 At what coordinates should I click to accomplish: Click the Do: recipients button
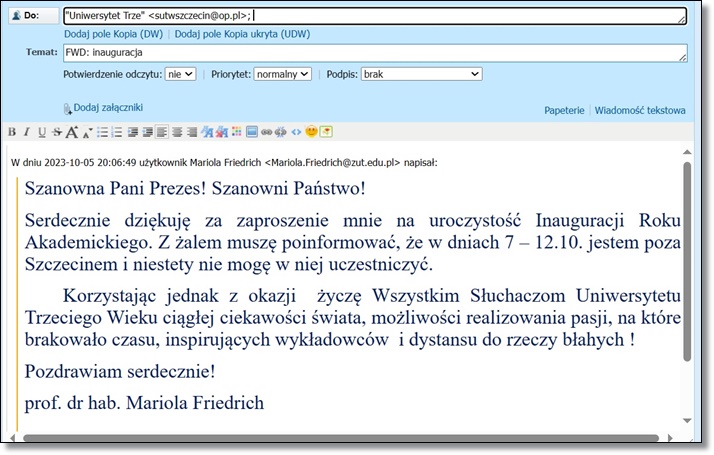click(34, 15)
